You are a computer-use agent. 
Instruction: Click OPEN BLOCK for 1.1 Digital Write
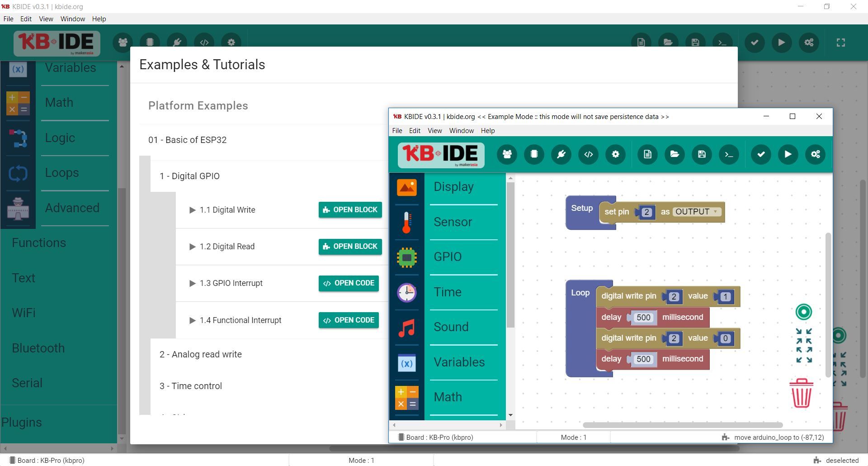[x=350, y=210]
